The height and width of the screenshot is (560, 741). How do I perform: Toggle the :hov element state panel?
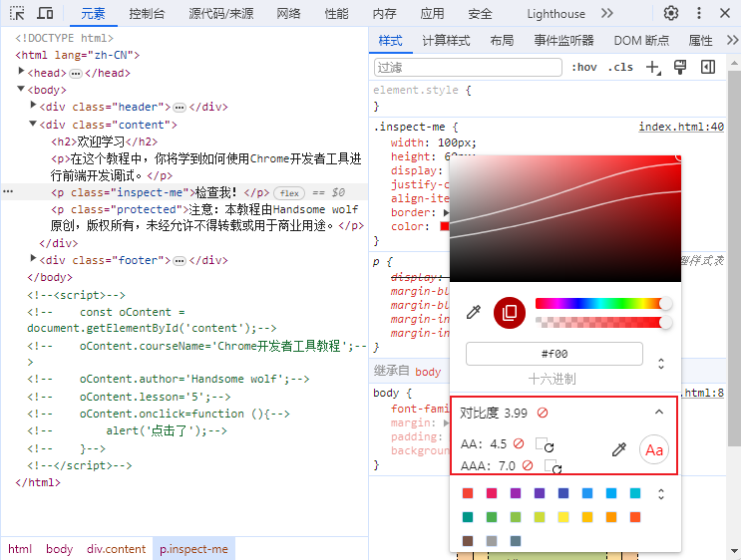click(584, 68)
